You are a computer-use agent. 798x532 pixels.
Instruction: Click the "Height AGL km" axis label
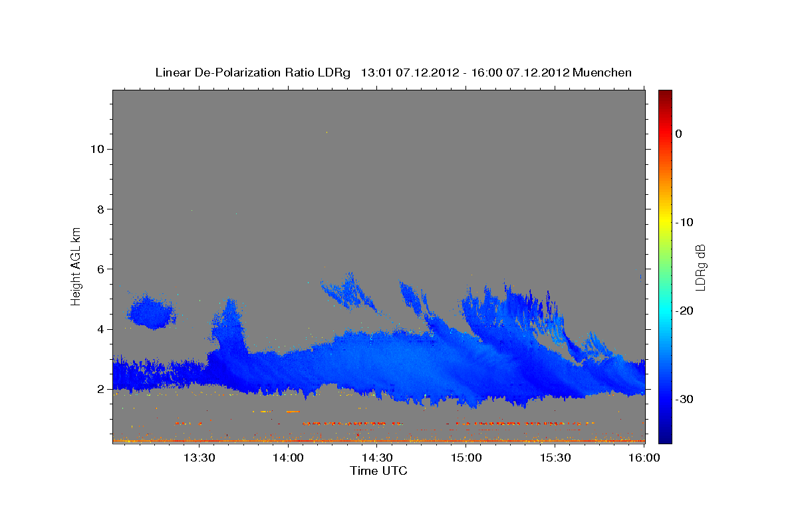click(x=76, y=265)
